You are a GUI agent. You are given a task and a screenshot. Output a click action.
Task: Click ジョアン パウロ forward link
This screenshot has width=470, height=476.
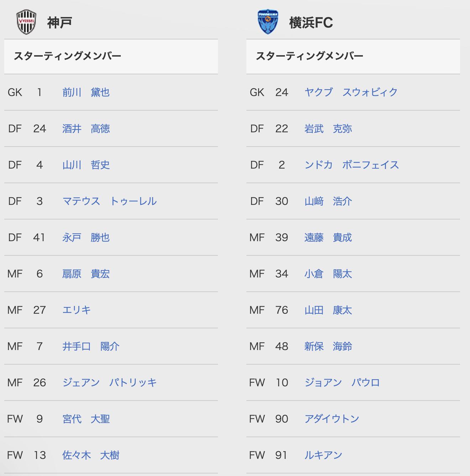click(x=342, y=383)
